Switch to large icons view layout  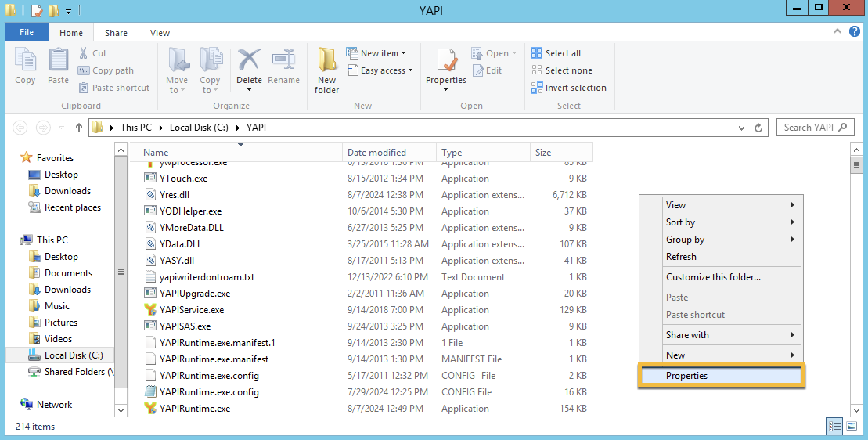(x=852, y=426)
